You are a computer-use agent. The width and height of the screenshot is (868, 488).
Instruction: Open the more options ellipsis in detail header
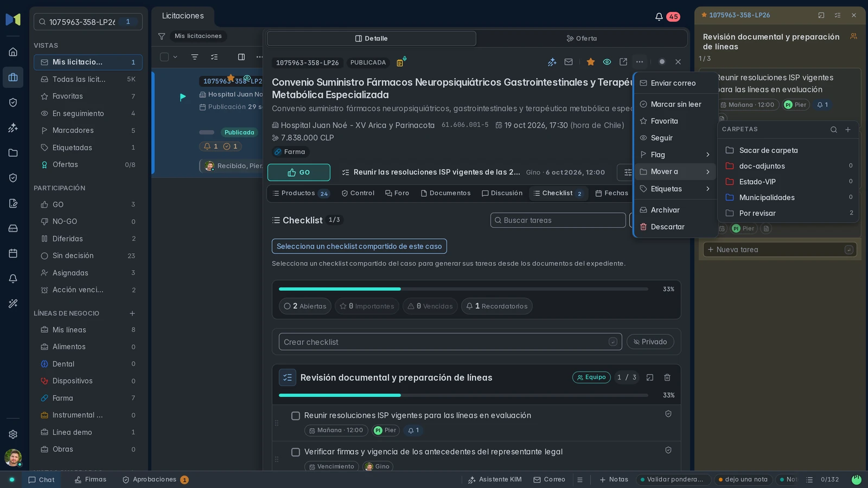click(x=640, y=62)
